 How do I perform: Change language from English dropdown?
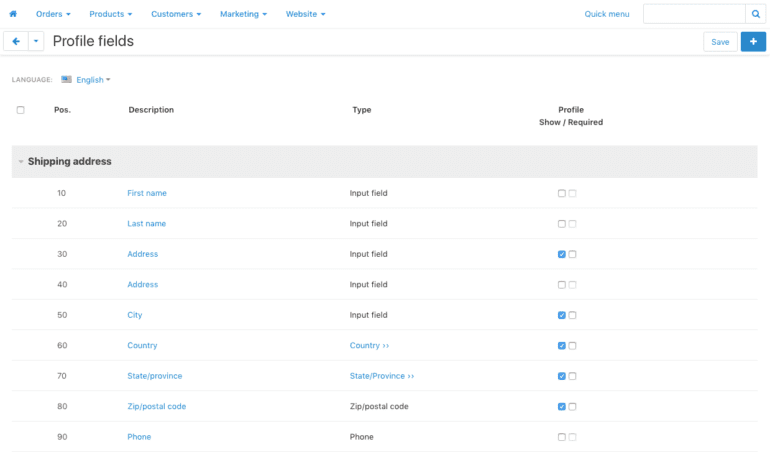[93, 80]
